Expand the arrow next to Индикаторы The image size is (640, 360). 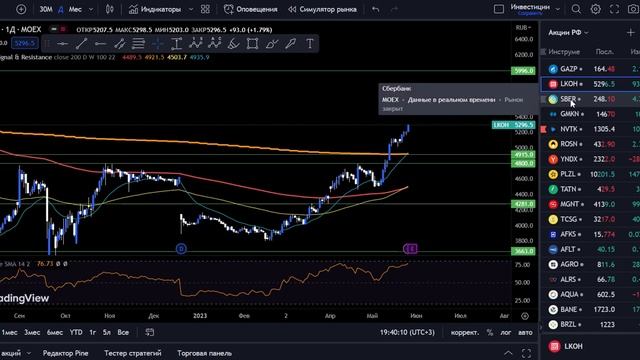tap(191, 9)
